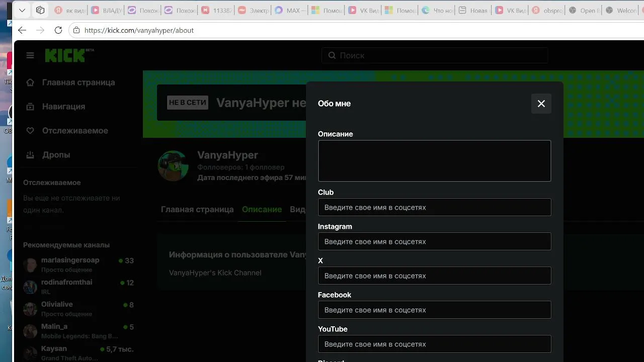Toggle the Kick sidebar hamburger menu
This screenshot has height=362, width=644.
coord(30,55)
